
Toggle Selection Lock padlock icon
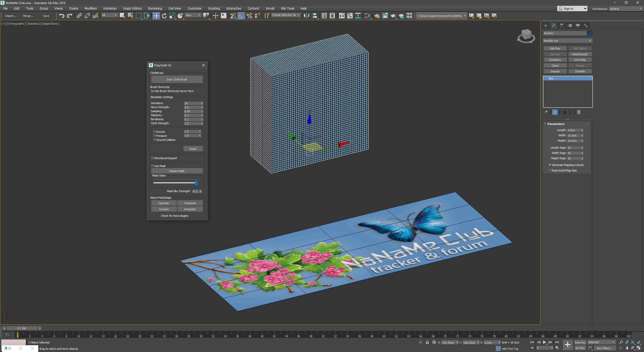pos(427,342)
